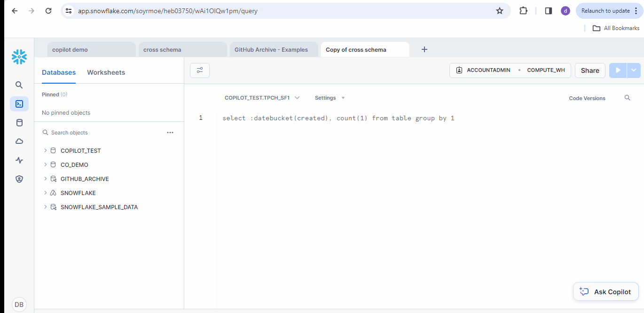Expand the GITHUB_ARCHIVE tree node
644x313 pixels.
tap(45, 179)
